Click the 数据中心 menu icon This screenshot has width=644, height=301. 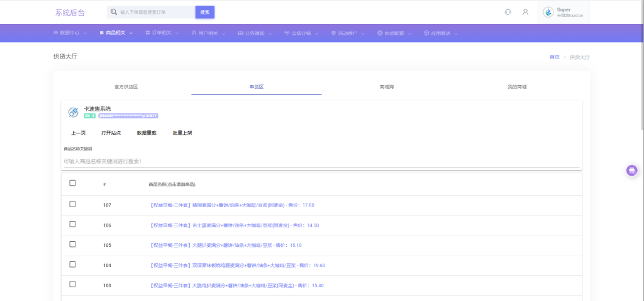click(55, 33)
